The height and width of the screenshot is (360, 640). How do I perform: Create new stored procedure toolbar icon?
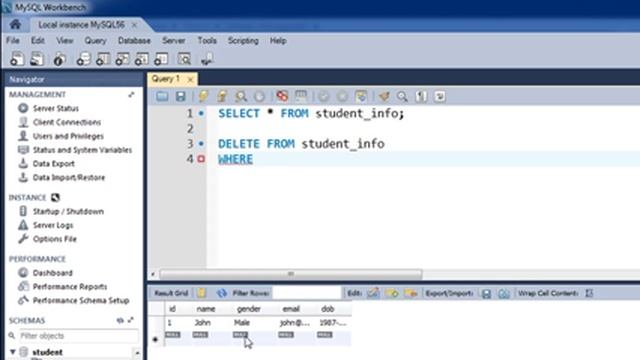(x=142, y=59)
